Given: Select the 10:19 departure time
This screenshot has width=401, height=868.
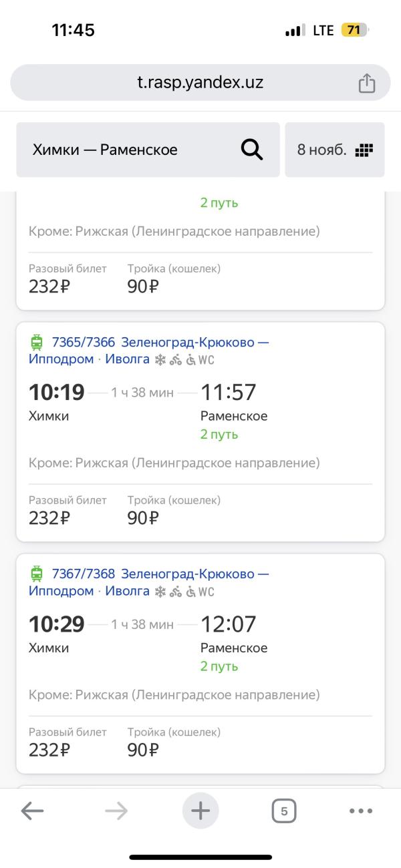Looking at the screenshot, I should 56,393.
